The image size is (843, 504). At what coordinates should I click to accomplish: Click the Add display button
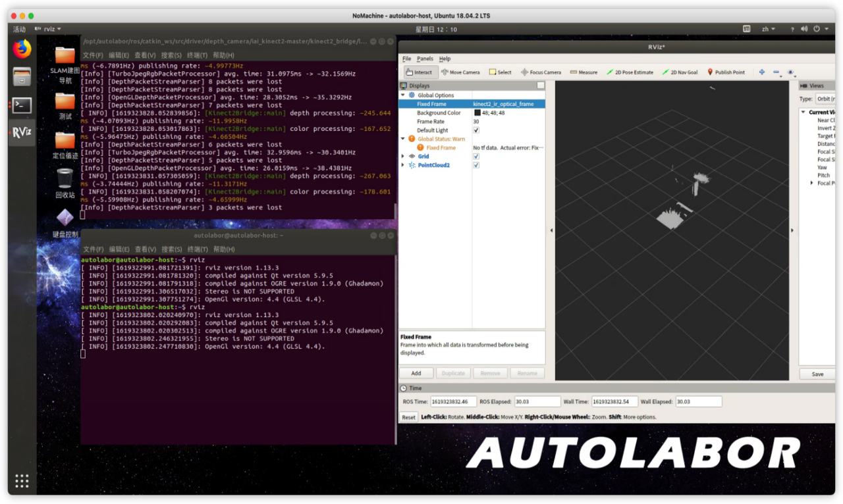416,373
